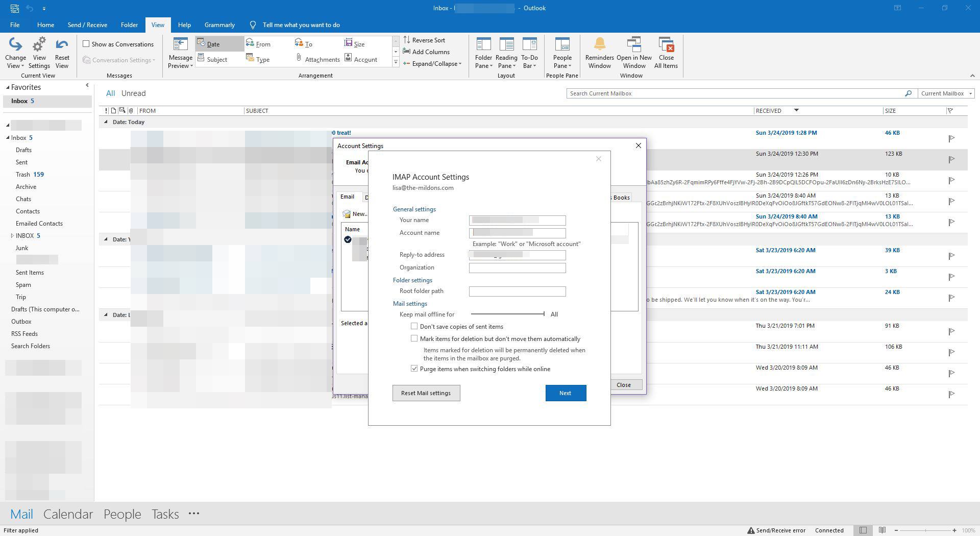Arrange messages by Account
This screenshot has height=536, width=980.
[361, 59]
